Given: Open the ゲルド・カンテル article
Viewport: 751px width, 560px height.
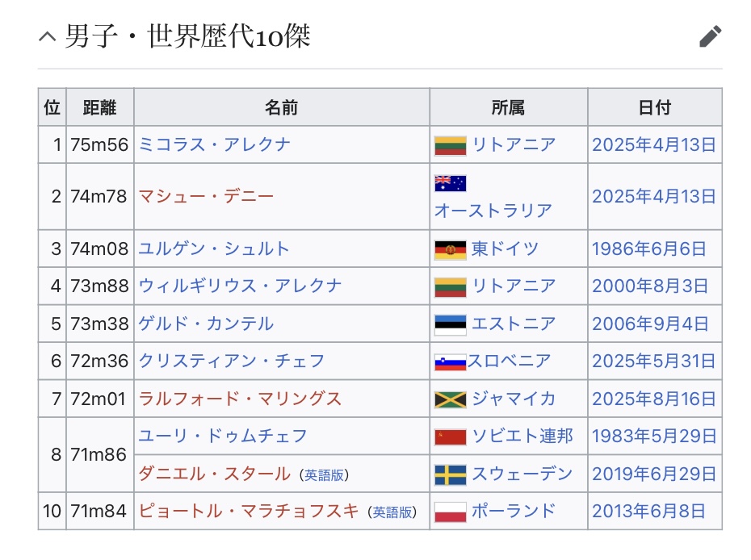Looking at the screenshot, I should (x=206, y=324).
